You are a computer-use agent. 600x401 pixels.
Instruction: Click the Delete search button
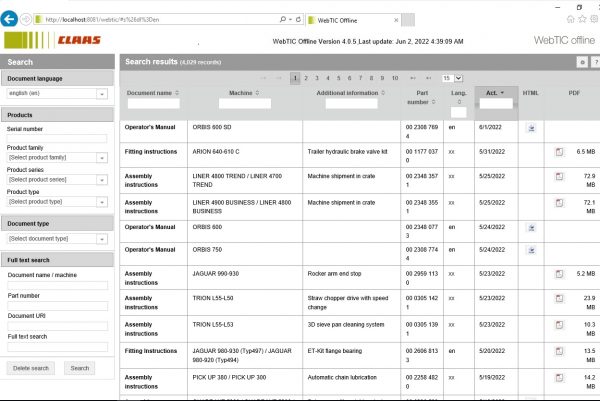coord(31,368)
